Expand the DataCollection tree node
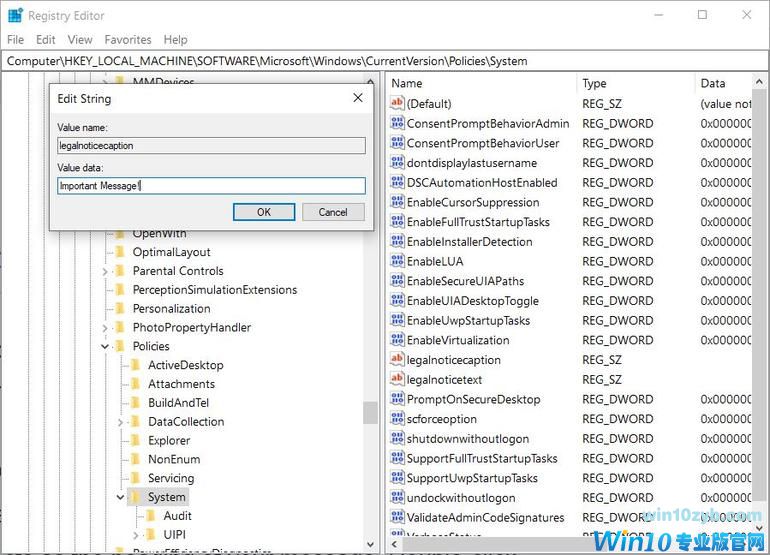This screenshot has height=555, width=770. pyautogui.click(x=120, y=422)
